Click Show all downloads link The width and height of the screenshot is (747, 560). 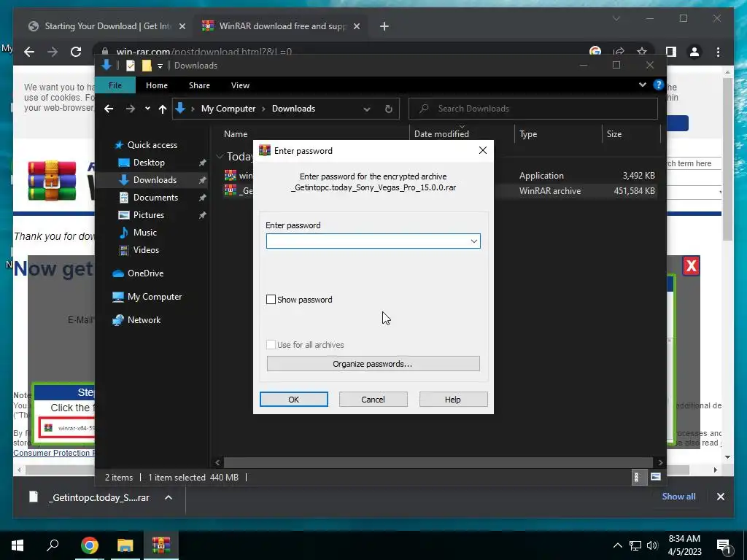[x=678, y=496]
